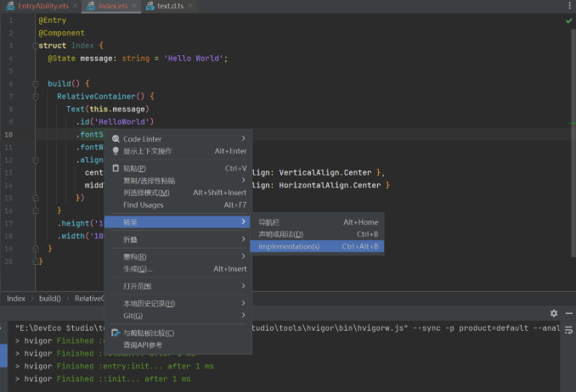The image size is (576, 392).
Task: Collapse the build() fold marker
Action: (x=36, y=84)
